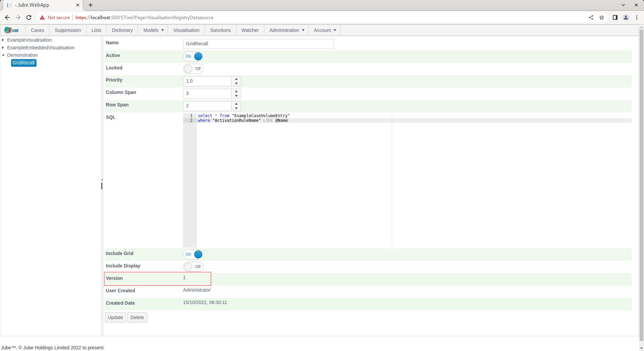Decrease the Column Span value
Image resolution: width=644 pixels, height=351 pixels.
pyautogui.click(x=236, y=96)
